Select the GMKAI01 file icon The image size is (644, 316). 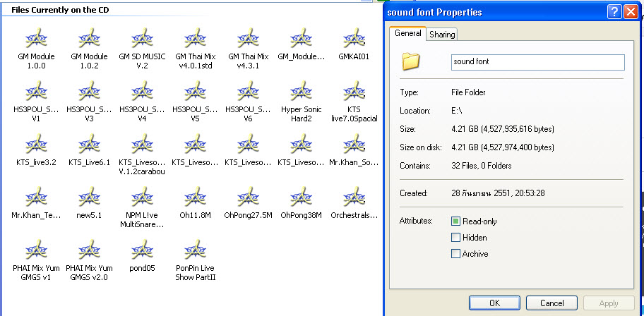click(354, 39)
